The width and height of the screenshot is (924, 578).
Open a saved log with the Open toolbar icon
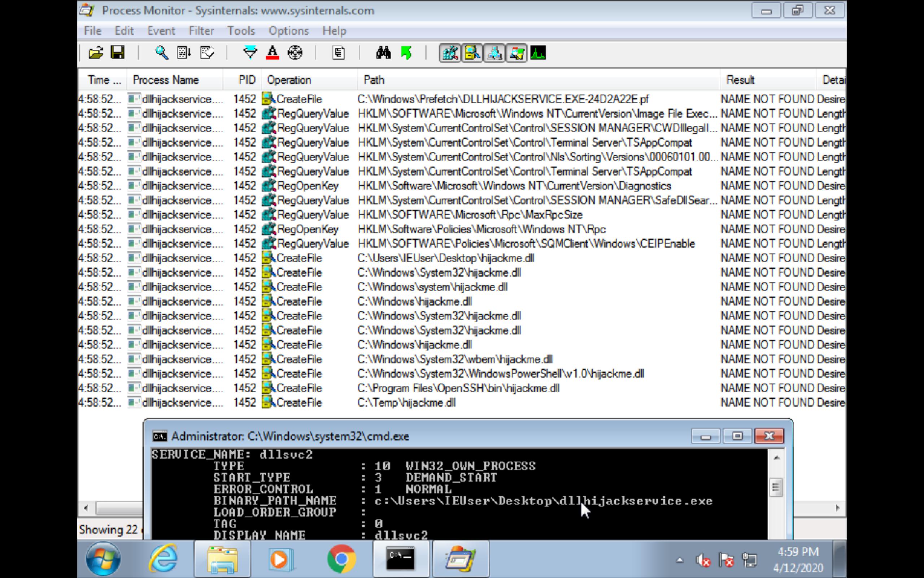96,53
